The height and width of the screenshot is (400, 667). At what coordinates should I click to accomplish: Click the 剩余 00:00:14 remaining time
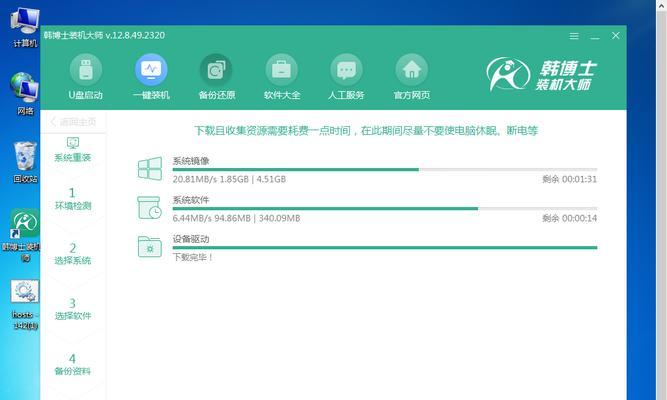(x=570, y=218)
